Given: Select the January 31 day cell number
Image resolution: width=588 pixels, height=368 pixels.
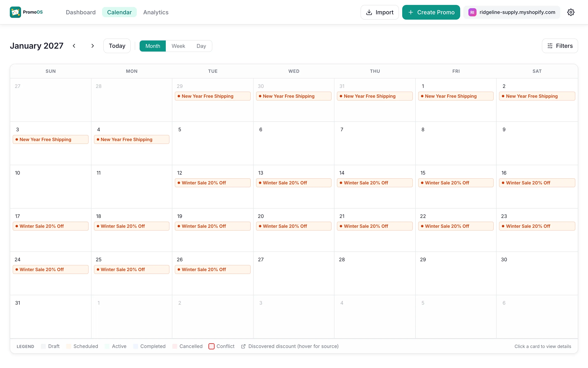Looking at the screenshot, I should pyautogui.click(x=18, y=303).
